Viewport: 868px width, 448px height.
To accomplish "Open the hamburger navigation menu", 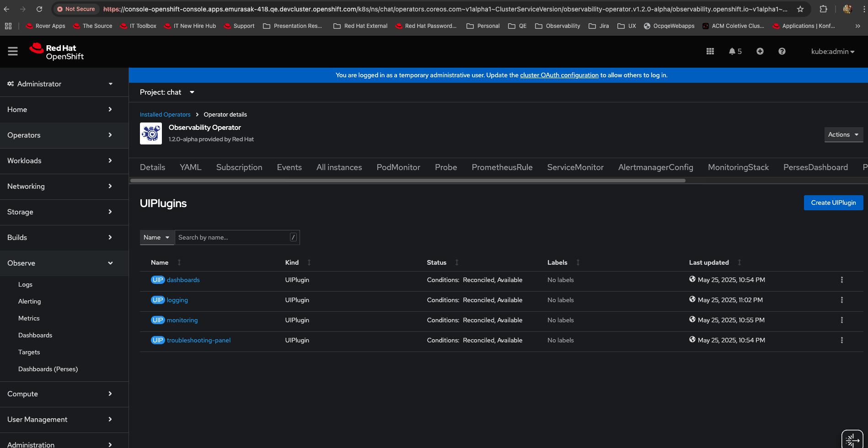I will tap(13, 52).
